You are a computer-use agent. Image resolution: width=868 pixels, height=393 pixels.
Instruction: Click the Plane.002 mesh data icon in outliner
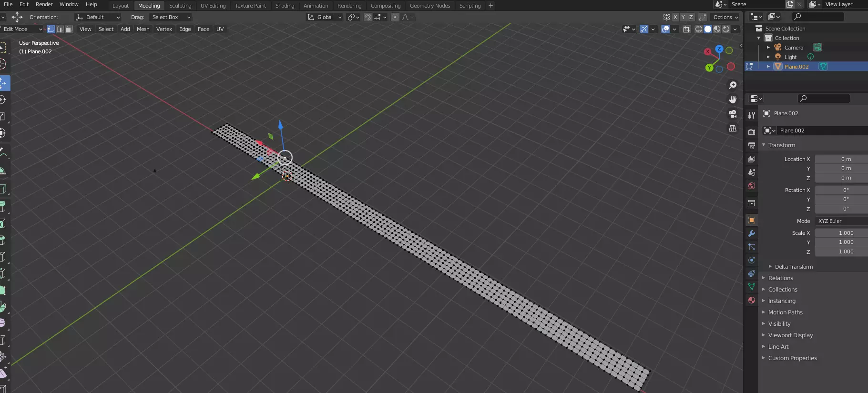(823, 66)
